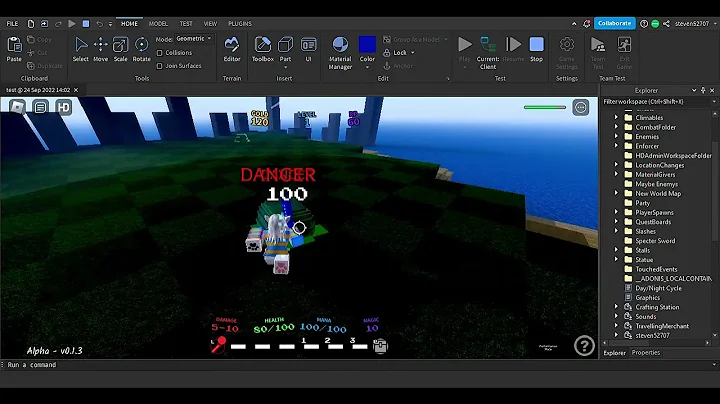Expand the QuestBoards folder
The width and height of the screenshot is (720, 404).
tap(617, 222)
